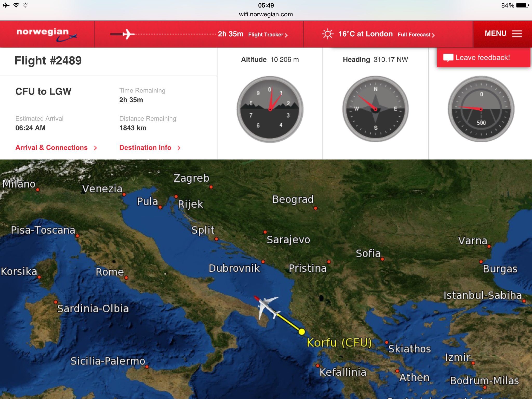Click the Beograd city marker on map
The image size is (532, 399).
tap(315, 208)
